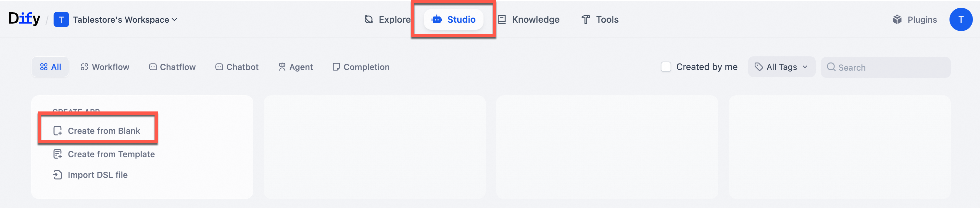Open the Tools section
The height and width of the screenshot is (208, 980).
pos(600,20)
